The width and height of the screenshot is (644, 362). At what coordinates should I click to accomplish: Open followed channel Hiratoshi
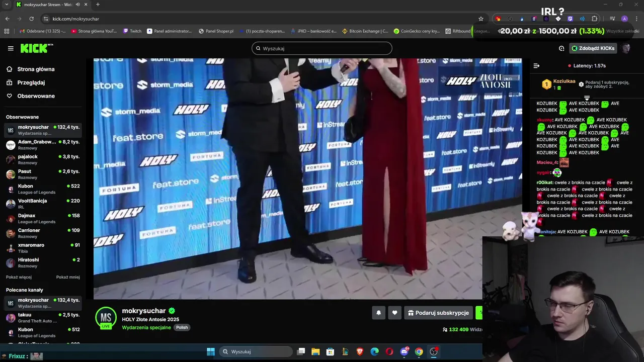point(43,262)
